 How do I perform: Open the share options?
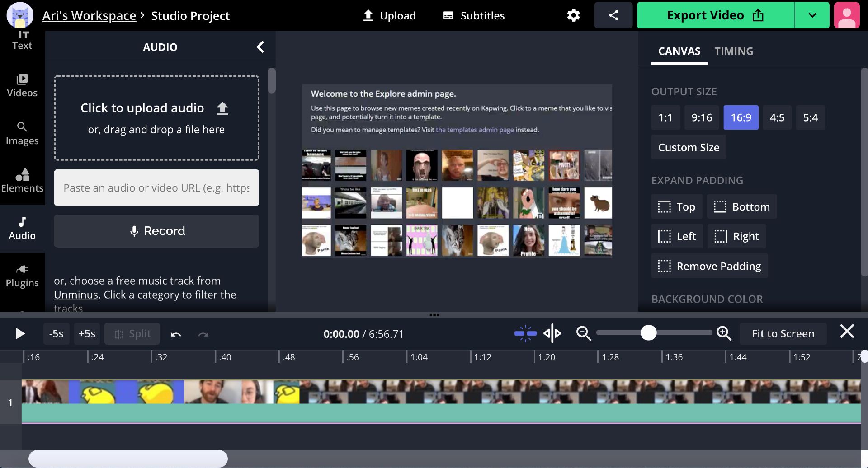point(613,15)
